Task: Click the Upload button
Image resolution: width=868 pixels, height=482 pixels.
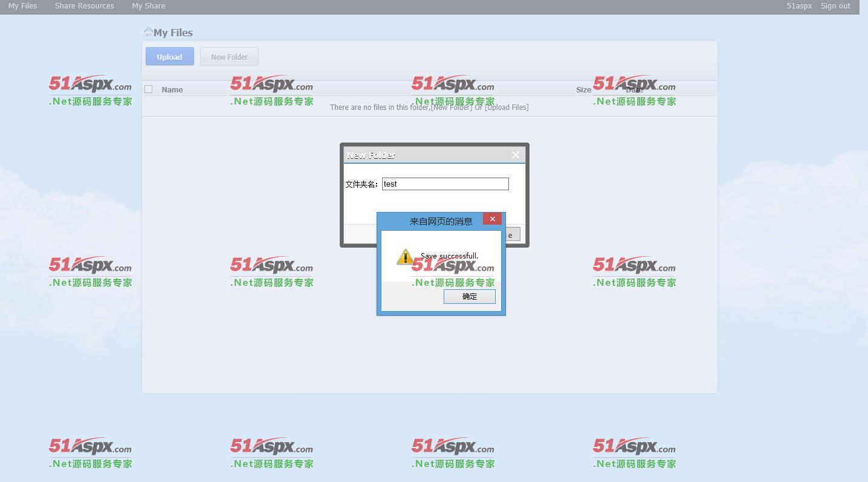Action: point(169,57)
